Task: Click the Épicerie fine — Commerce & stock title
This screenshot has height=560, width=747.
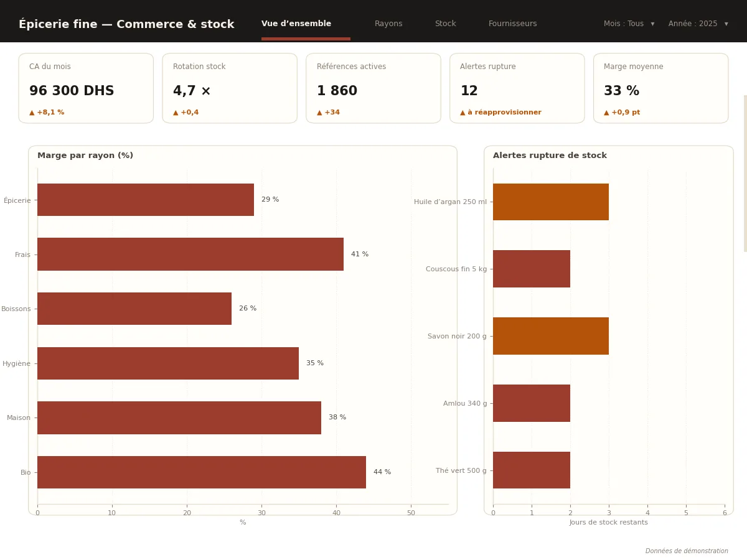Action: point(126,24)
